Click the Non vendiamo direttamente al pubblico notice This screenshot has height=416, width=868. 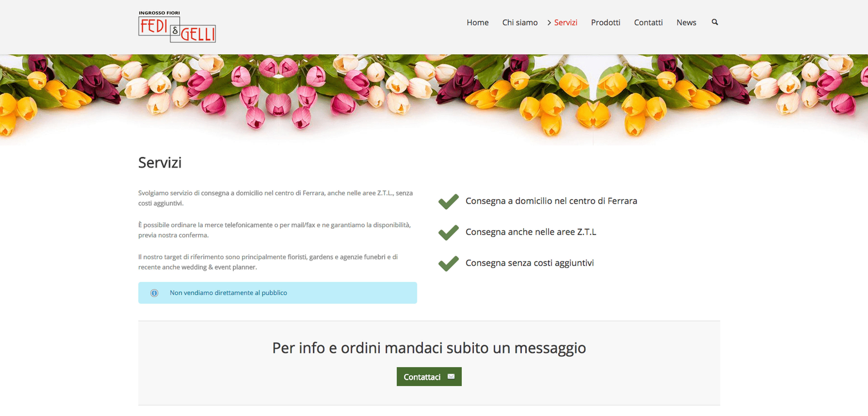[277, 293]
